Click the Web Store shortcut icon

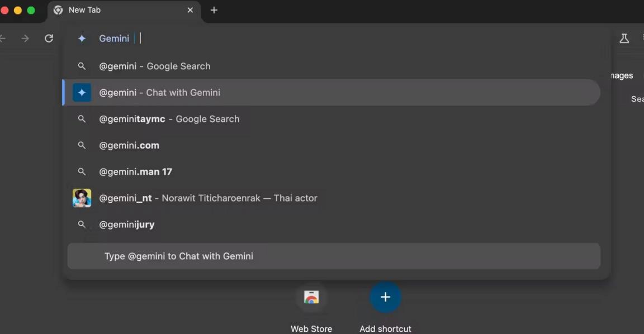coord(311,297)
